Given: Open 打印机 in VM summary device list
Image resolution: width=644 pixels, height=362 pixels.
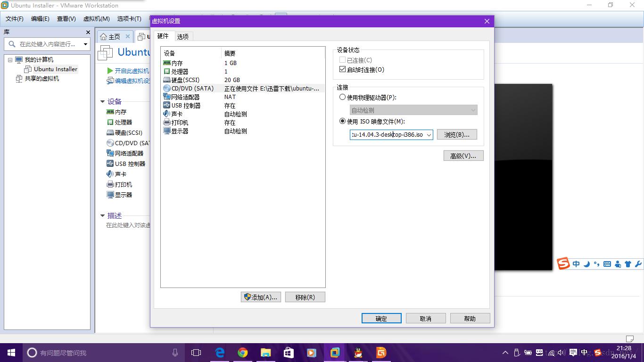Looking at the screenshot, I should (x=120, y=184).
